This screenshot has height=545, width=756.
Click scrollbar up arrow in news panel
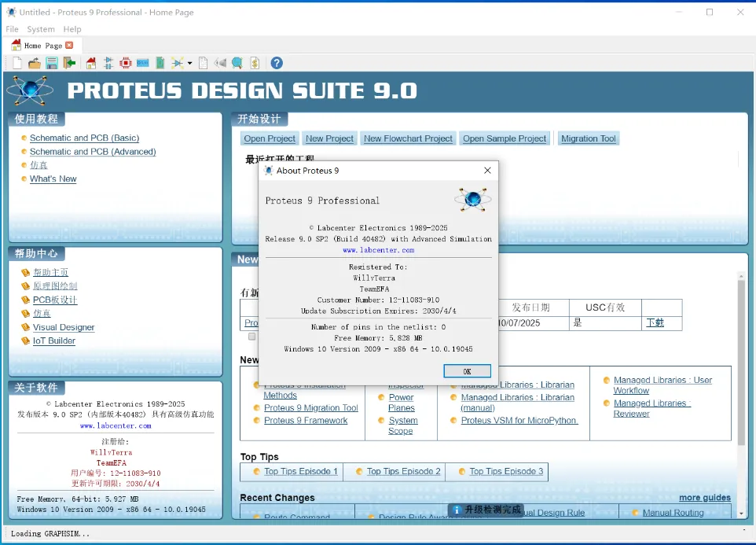pyautogui.click(x=741, y=275)
